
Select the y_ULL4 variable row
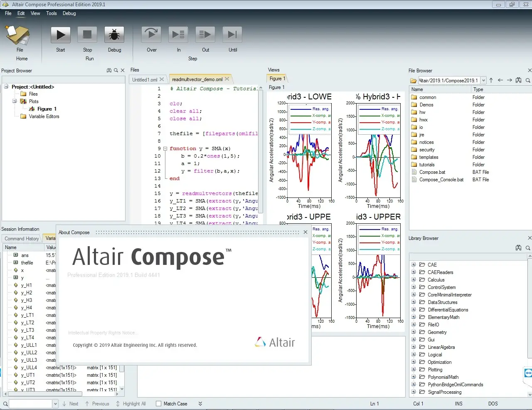(x=62, y=368)
